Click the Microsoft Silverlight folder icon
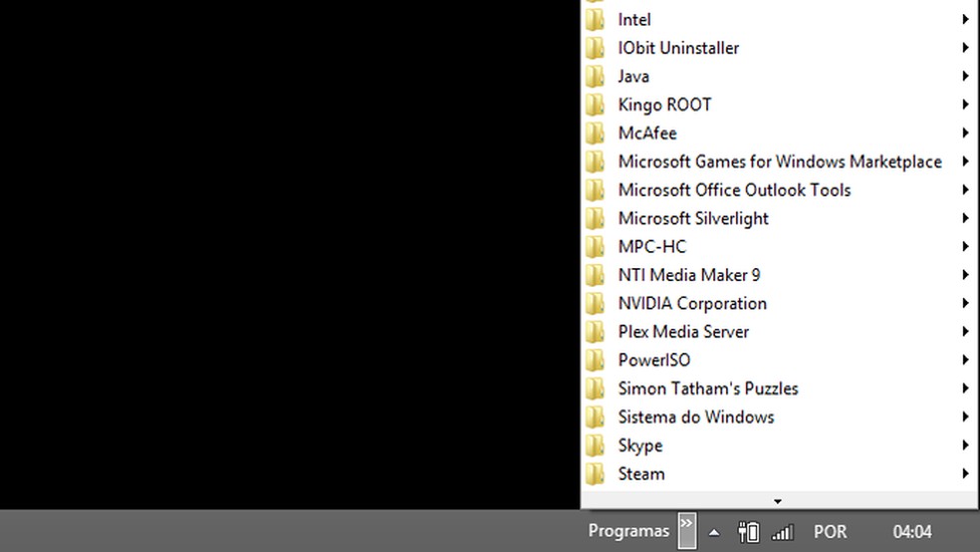This screenshot has height=552, width=980. pos(595,218)
